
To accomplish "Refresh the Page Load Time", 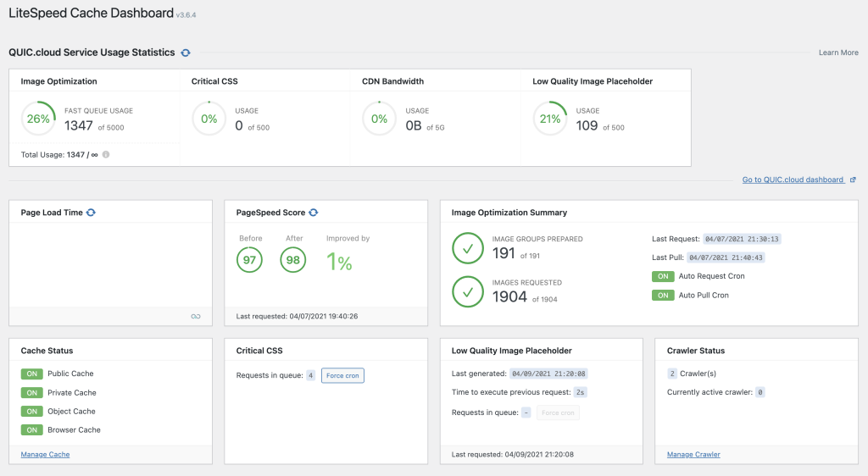I will pos(91,213).
